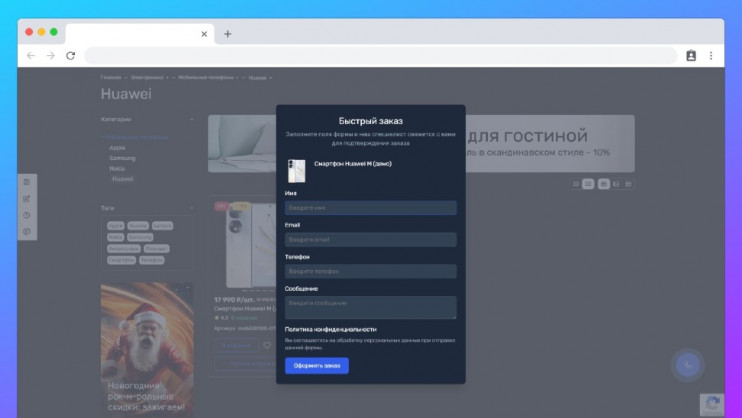Screen dimensions: 742x418
Task: Click the 'Аксессуары' tag chip
Action: 124,249
